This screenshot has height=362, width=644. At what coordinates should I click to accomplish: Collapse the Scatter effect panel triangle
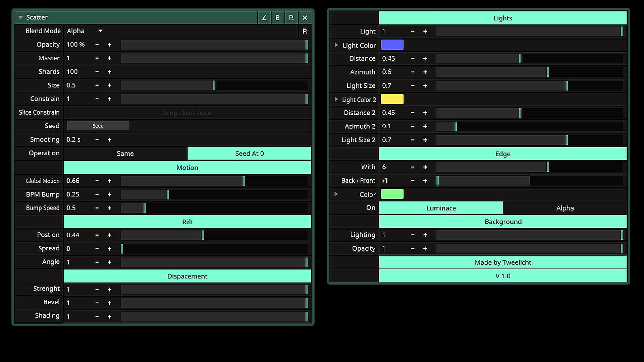tap(20, 17)
